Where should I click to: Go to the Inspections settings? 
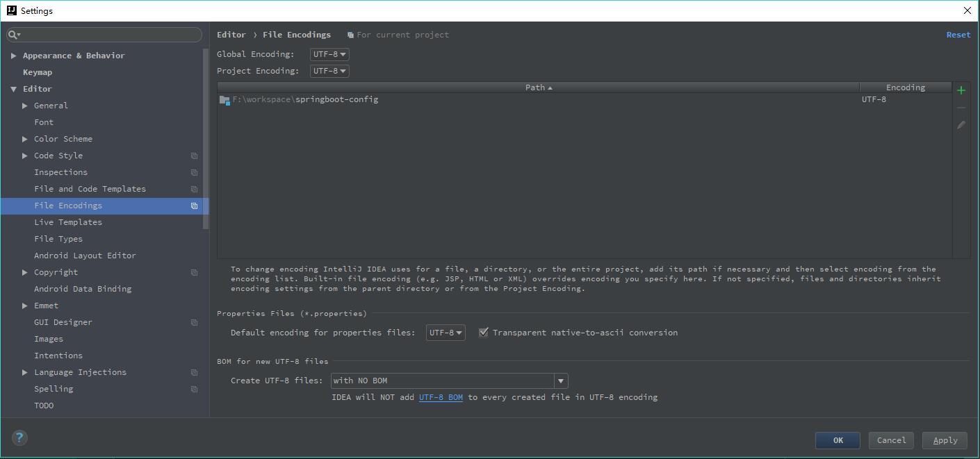click(61, 172)
